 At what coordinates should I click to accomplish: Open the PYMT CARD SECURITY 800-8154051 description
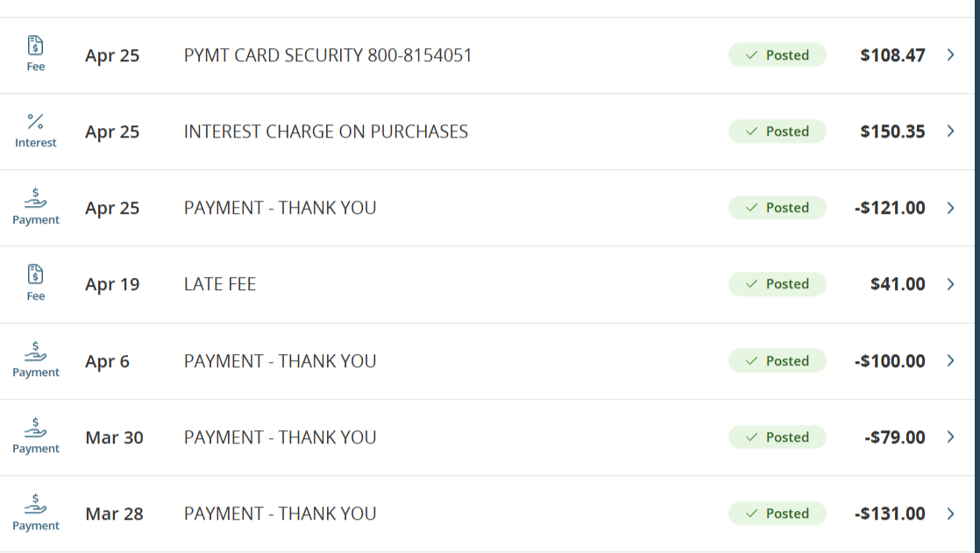click(x=328, y=55)
